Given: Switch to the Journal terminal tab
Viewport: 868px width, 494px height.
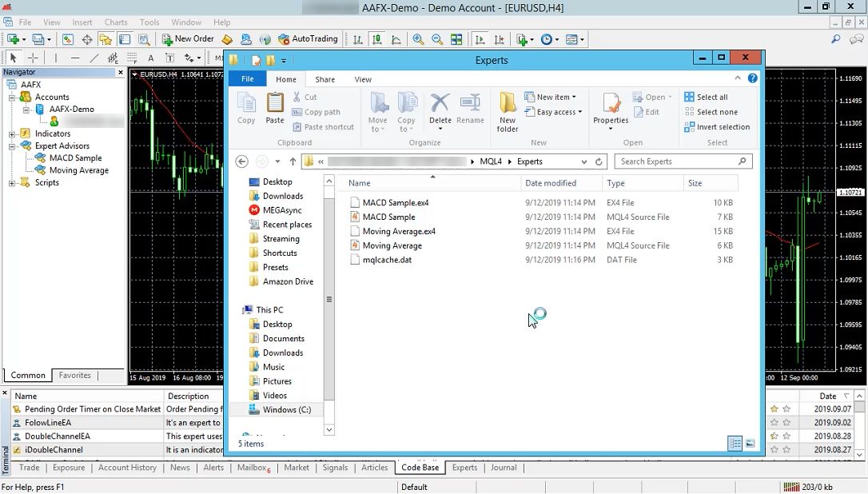Looking at the screenshot, I should 503,468.
